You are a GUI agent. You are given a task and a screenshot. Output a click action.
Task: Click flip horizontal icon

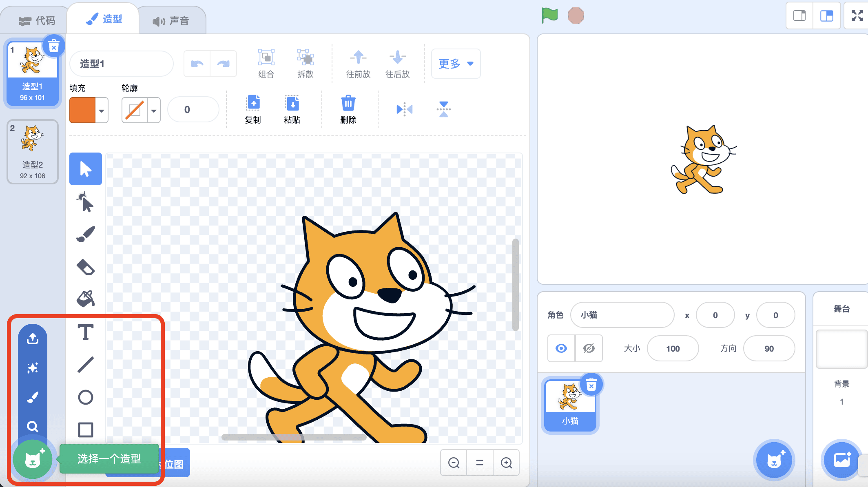tap(404, 109)
